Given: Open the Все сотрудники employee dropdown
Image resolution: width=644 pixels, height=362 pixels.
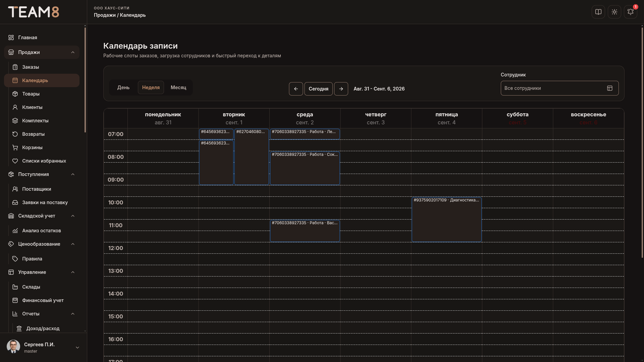Looking at the screenshot, I should click(x=559, y=88).
